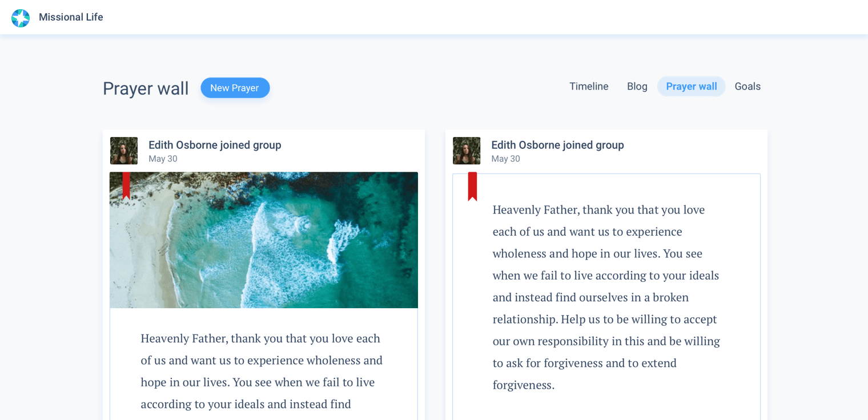Viewport: 868px width, 420px height.
Task: Open the Blog tab
Action: pyautogui.click(x=637, y=86)
